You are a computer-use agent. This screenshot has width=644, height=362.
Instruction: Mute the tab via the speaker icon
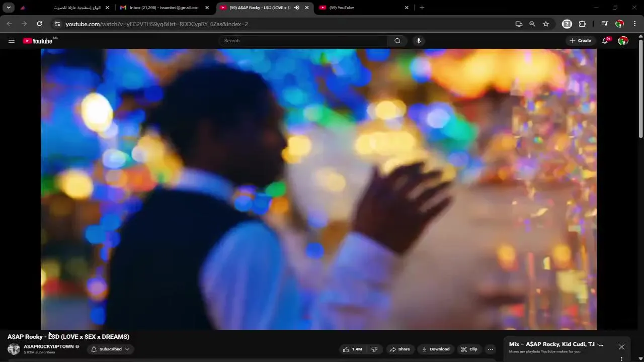point(296,8)
